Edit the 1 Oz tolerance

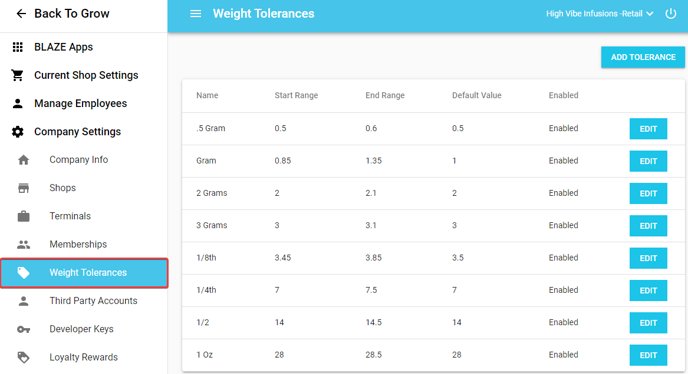click(x=648, y=355)
